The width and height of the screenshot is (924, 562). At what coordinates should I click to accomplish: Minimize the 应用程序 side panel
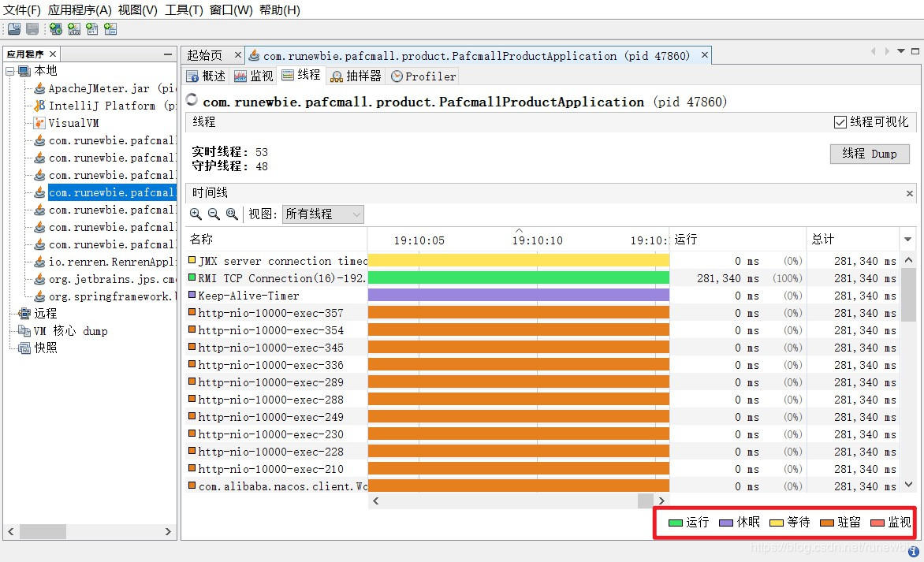[168, 54]
